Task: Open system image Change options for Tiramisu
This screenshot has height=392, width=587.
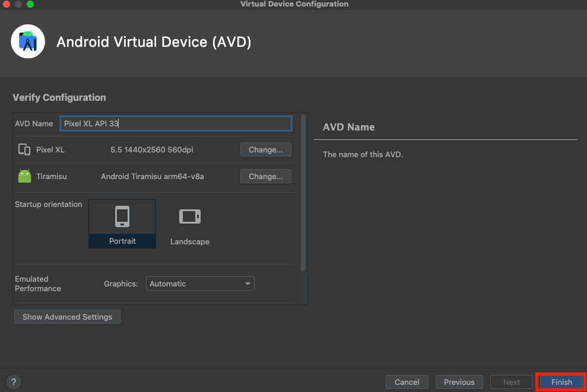Action: point(265,176)
